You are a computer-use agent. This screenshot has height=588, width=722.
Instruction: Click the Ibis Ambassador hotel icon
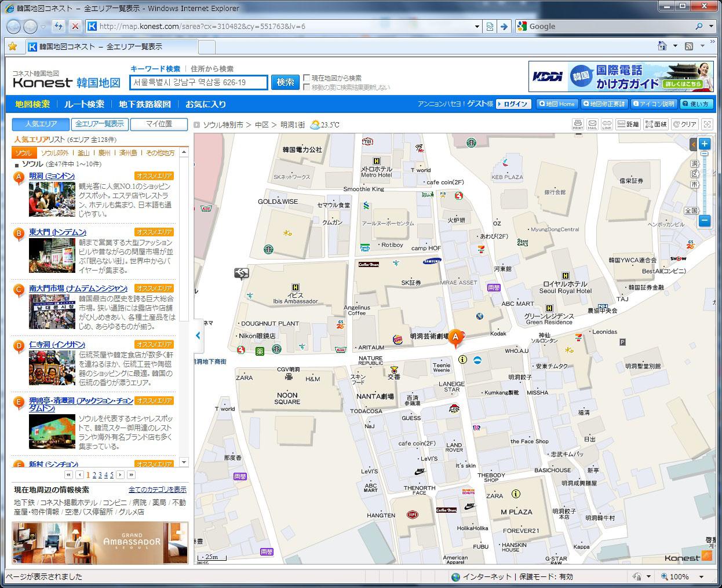point(296,287)
